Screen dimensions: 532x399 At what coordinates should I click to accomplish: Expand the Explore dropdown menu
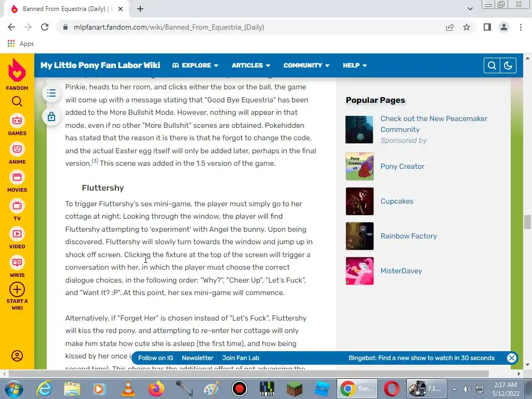(x=195, y=65)
